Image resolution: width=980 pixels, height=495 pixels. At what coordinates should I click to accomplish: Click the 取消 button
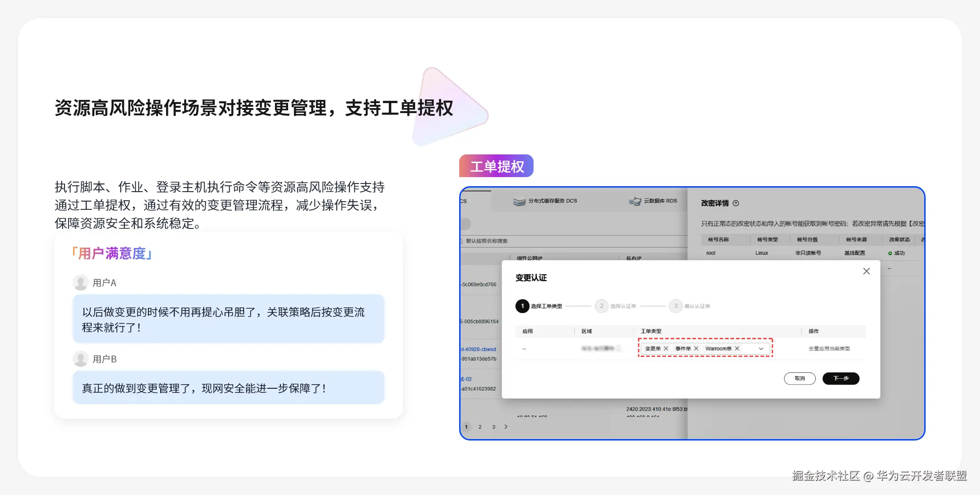click(x=799, y=378)
